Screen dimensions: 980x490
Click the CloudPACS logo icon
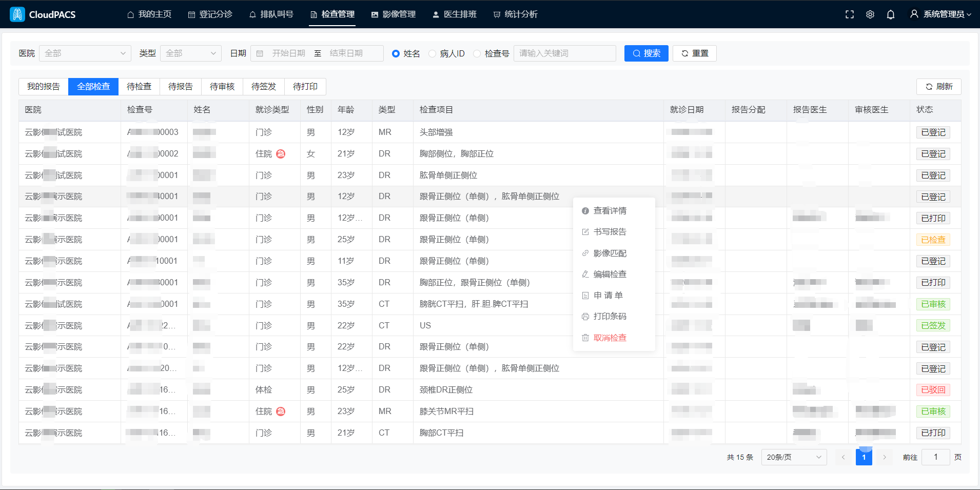pyautogui.click(x=17, y=14)
